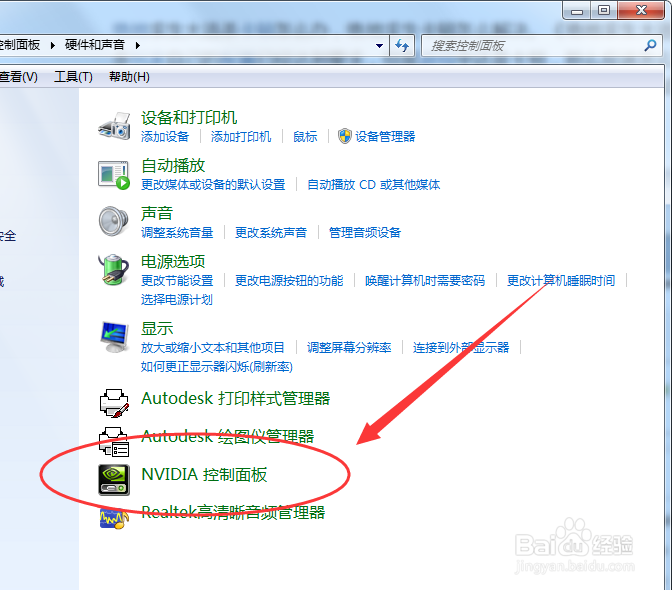Click the 选择电源计划 link
The width and height of the screenshot is (672, 590).
(177, 299)
